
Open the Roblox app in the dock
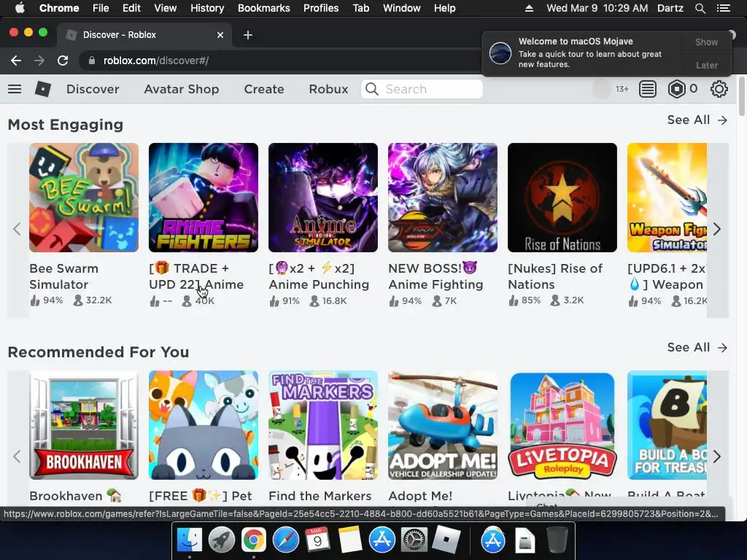[446, 540]
